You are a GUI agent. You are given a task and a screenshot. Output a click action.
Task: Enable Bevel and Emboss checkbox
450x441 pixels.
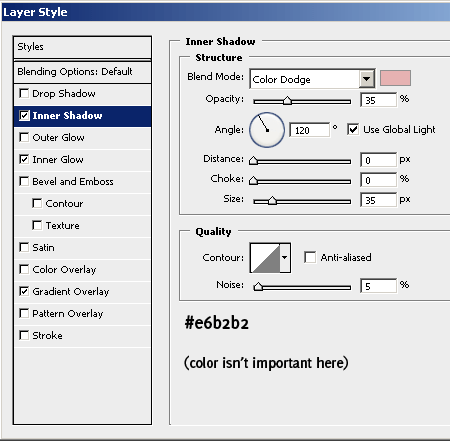pos(24,181)
